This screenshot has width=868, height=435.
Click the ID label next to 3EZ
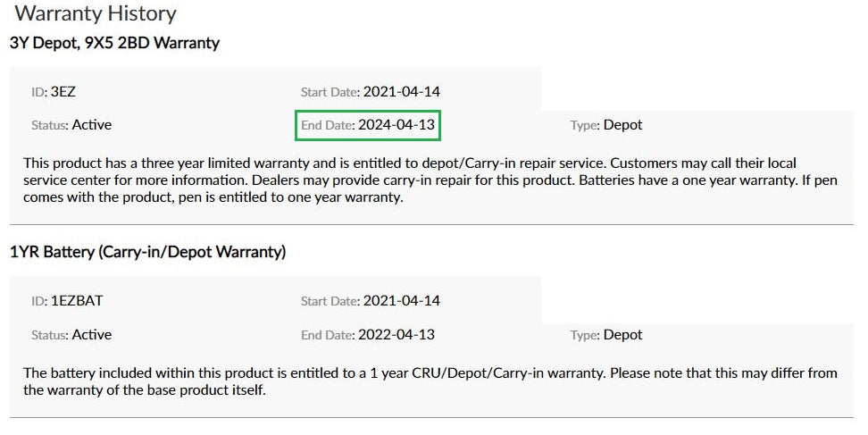click(x=39, y=91)
